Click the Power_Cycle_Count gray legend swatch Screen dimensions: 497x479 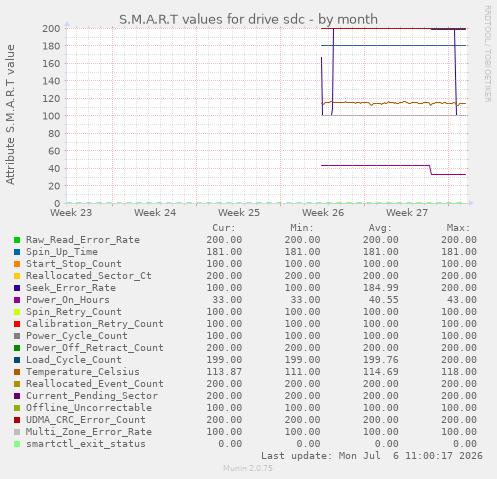tap(17, 336)
